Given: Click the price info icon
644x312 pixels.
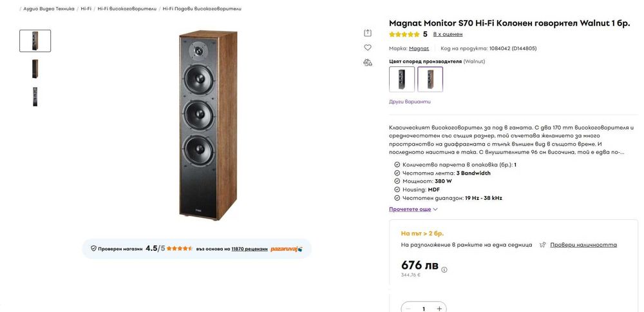Looking at the screenshot, I should (444, 269).
